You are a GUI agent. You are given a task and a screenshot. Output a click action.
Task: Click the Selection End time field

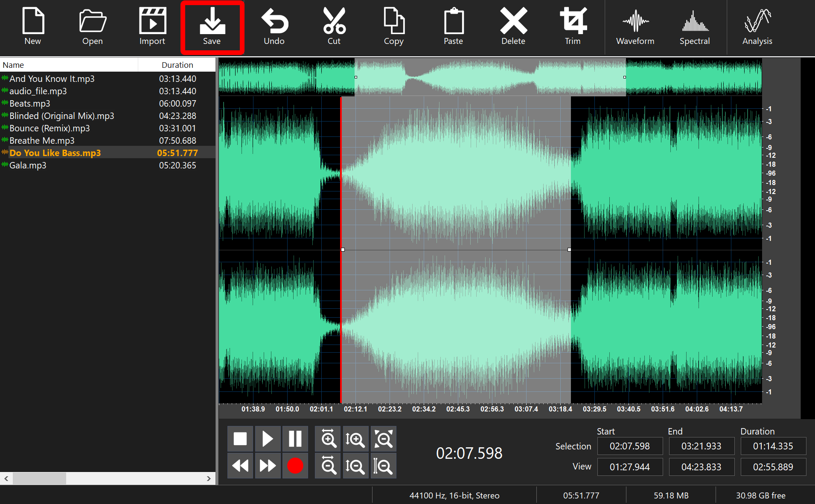[701, 446]
